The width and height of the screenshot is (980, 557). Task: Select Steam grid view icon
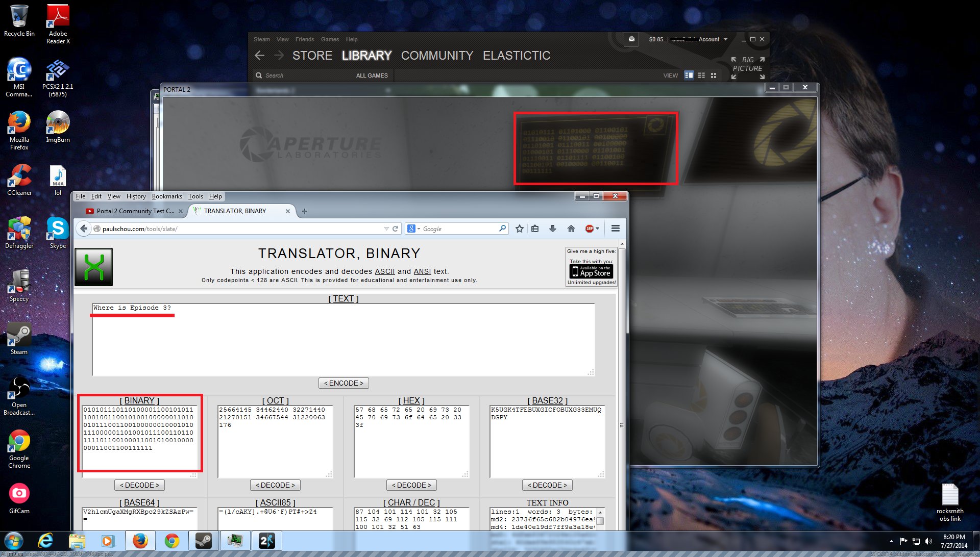[x=714, y=75]
